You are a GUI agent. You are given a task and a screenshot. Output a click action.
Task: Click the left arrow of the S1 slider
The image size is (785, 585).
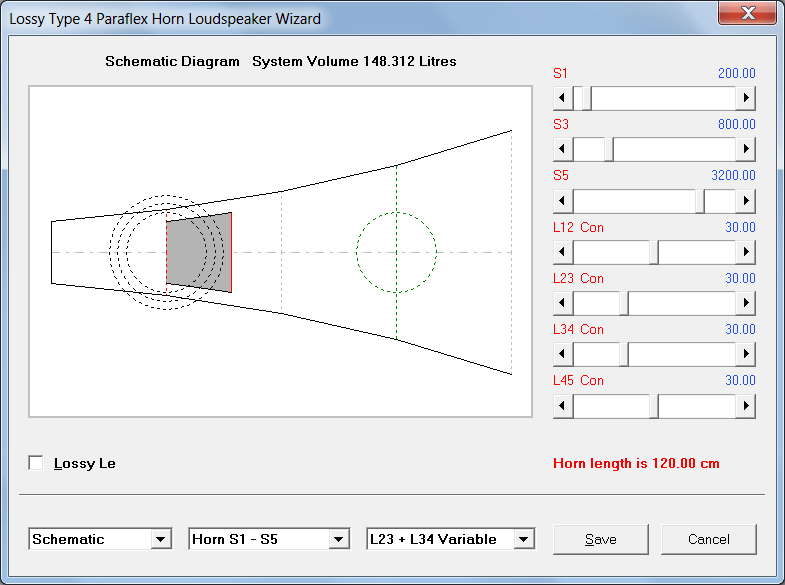(x=563, y=98)
